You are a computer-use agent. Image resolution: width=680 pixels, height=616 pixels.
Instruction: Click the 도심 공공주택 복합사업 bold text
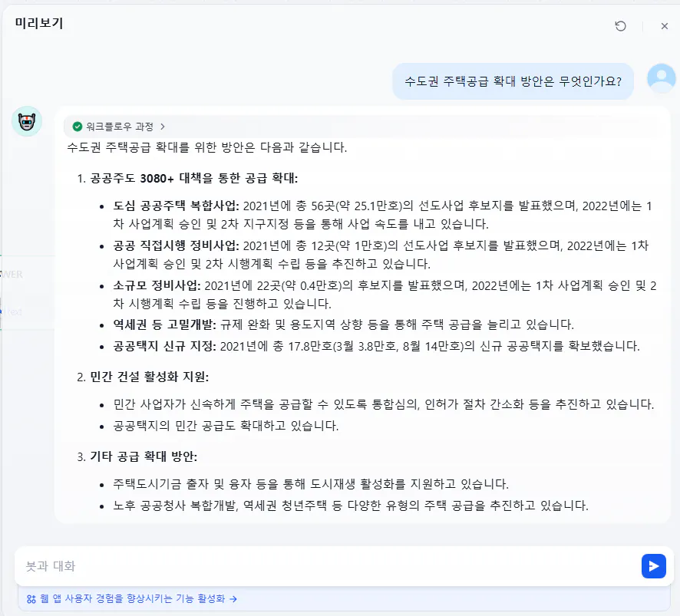point(177,206)
